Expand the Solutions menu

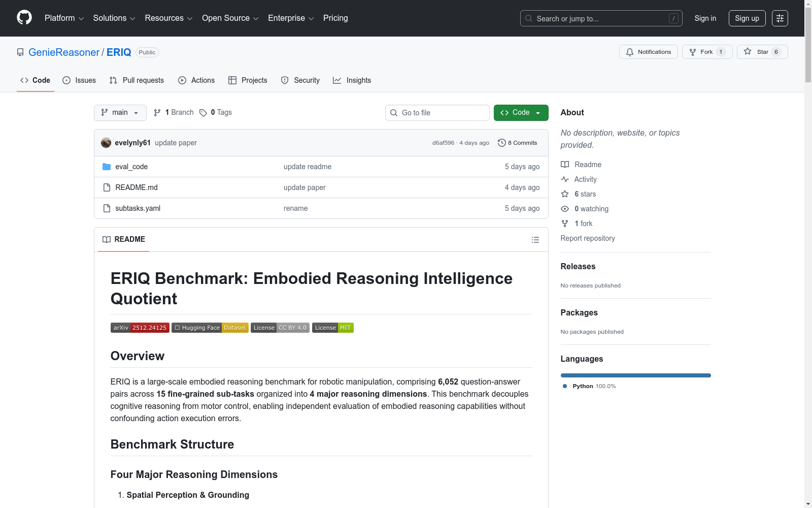tap(114, 18)
